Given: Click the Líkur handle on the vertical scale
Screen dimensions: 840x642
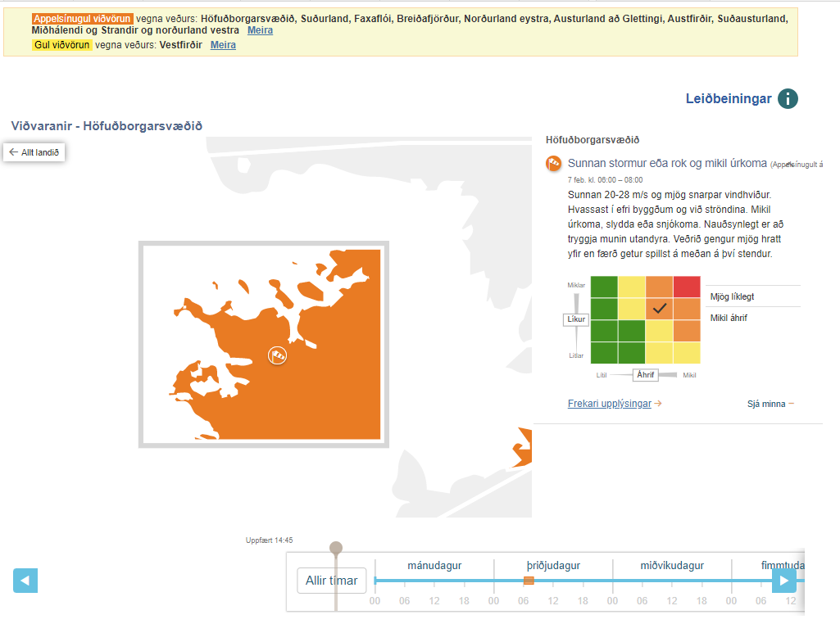Looking at the screenshot, I should coord(575,319).
